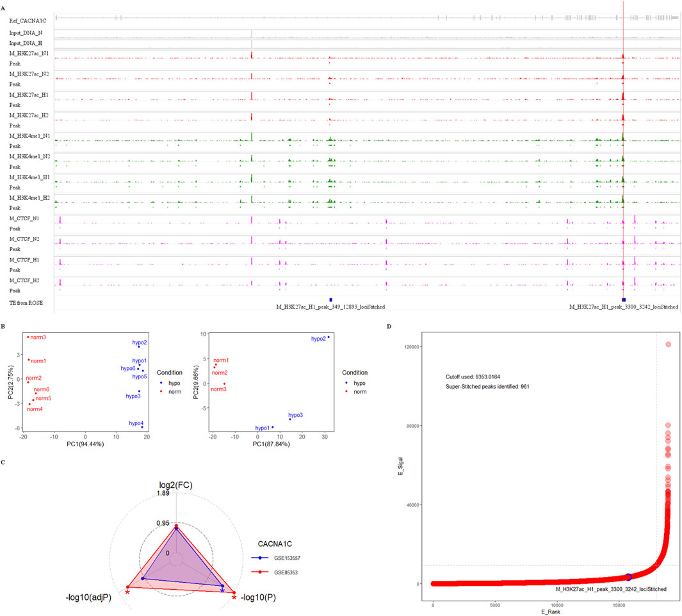682x616 pixels.
Task: Click the red line key beside GSE85353
Action: point(260,572)
